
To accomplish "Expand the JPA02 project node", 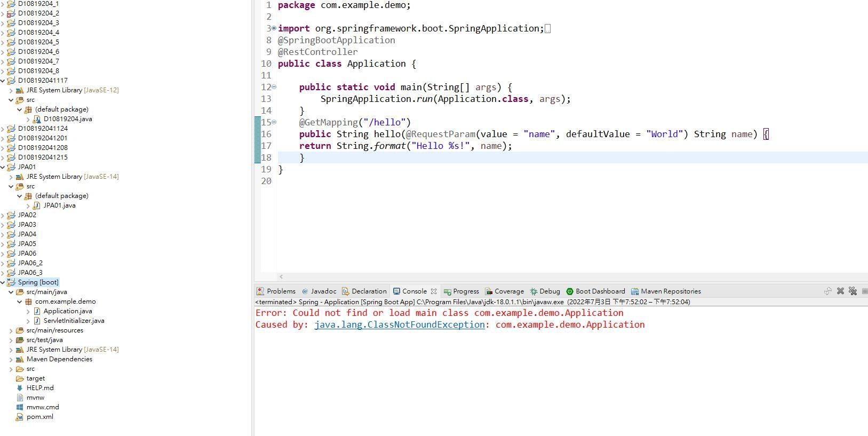I will coord(3,215).
